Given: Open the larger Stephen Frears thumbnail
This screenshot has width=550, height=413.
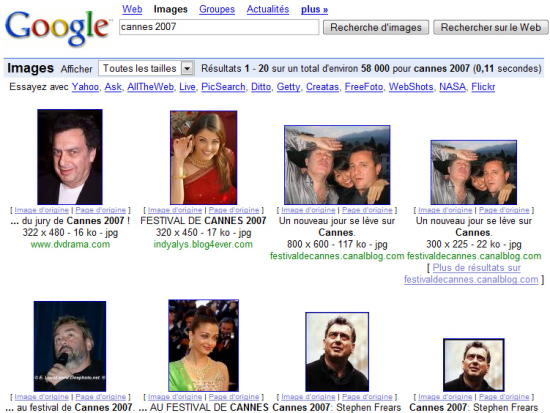Looking at the screenshot, I should point(337,352).
